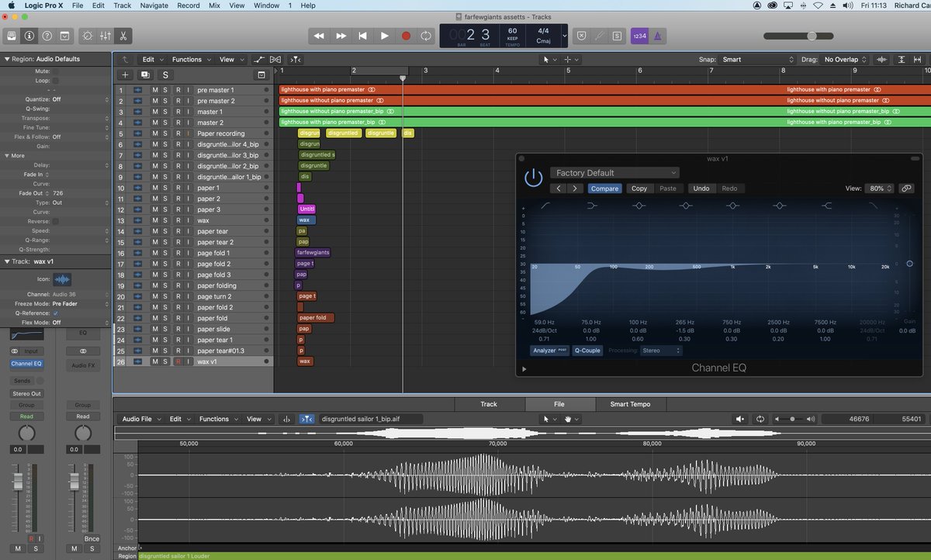Toggle the Inspector info icon
The width and height of the screenshot is (931, 560).
point(29,36)
